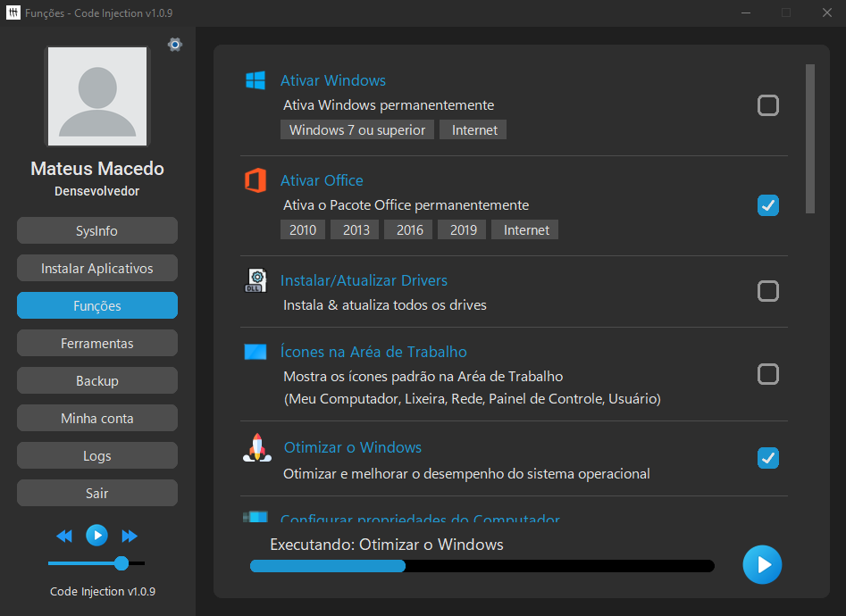Click the Internet tag under Ativar Windows
Screen dimensions: 846x616
473,130
